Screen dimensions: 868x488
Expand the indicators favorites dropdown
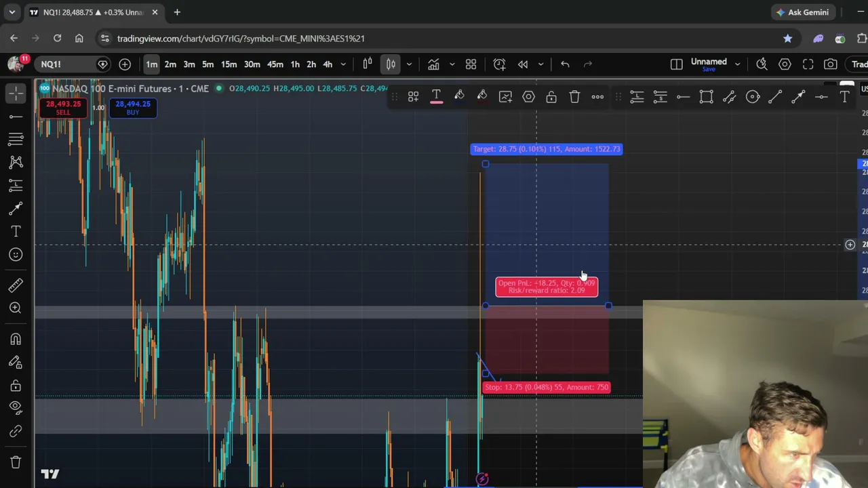[452, 64]
